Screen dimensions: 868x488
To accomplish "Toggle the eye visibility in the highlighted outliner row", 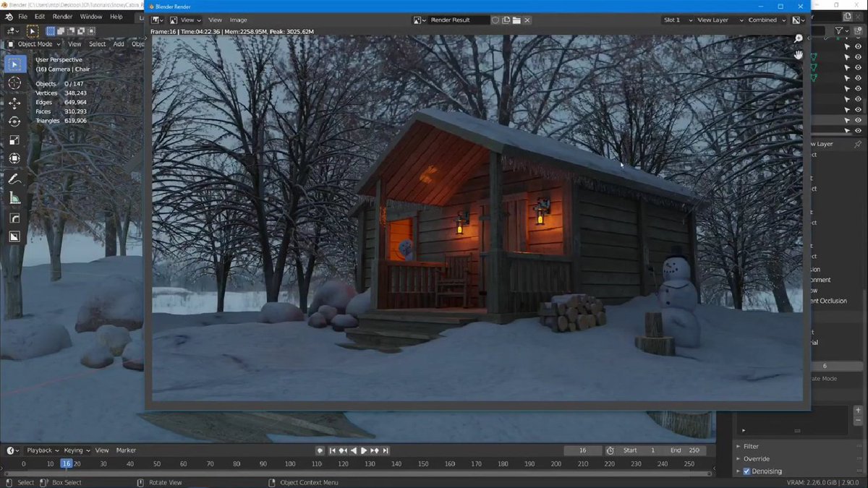I will [x=858, y=120].
